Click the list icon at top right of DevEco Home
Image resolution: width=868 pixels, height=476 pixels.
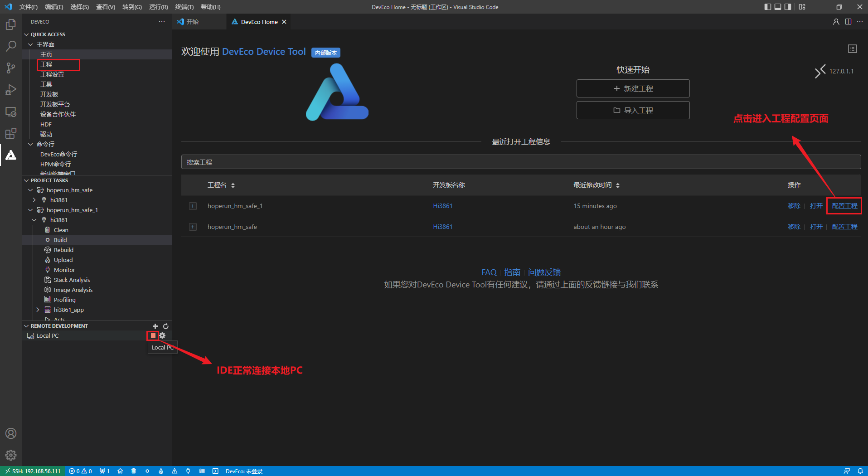pos(852,49)
